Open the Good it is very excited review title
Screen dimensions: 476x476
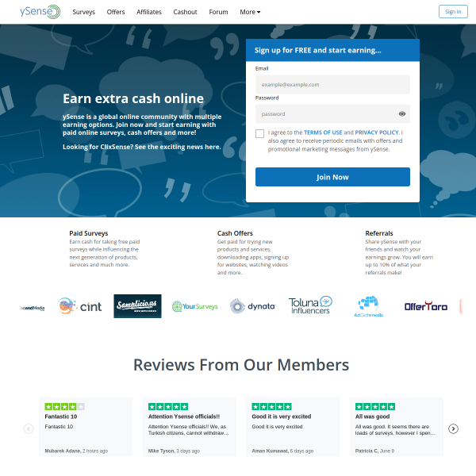(282, 416)
